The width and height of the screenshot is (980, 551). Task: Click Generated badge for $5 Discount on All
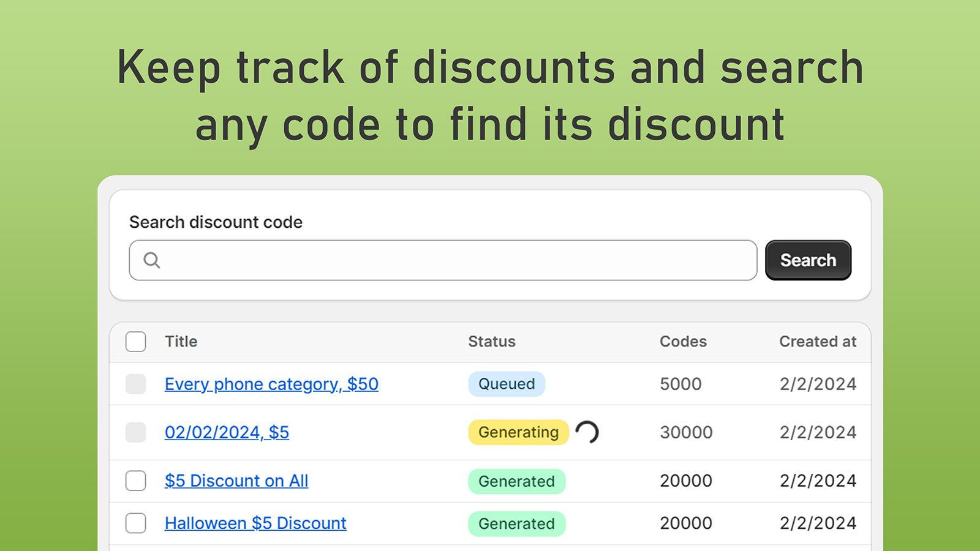(517, 481)
